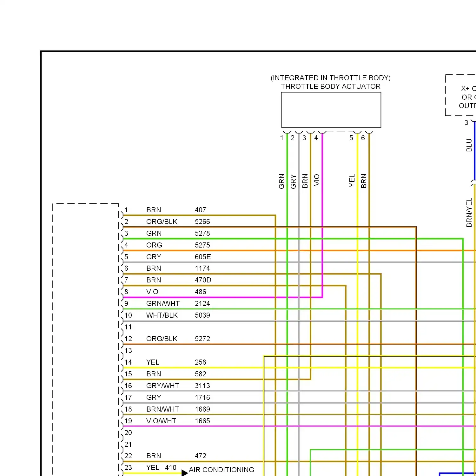The height and width of the screenshot is (476, 476).
Task: Click circuit number 2124
Action: 202,304
